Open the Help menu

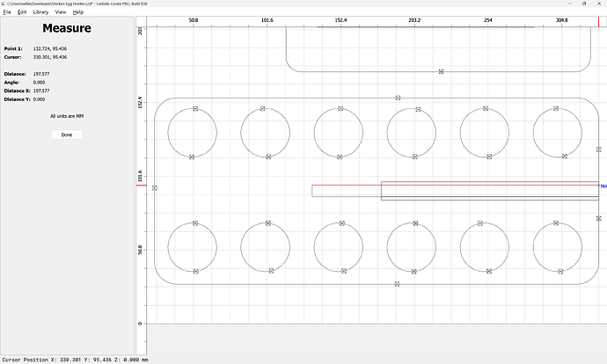pos(78,12)
